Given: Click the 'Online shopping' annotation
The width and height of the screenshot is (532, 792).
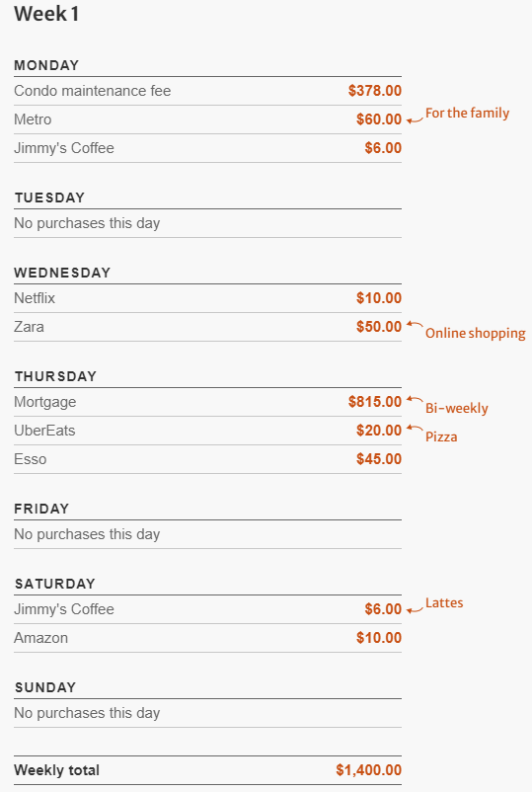Looking at the screenshot, I should (x=476, y=334).
